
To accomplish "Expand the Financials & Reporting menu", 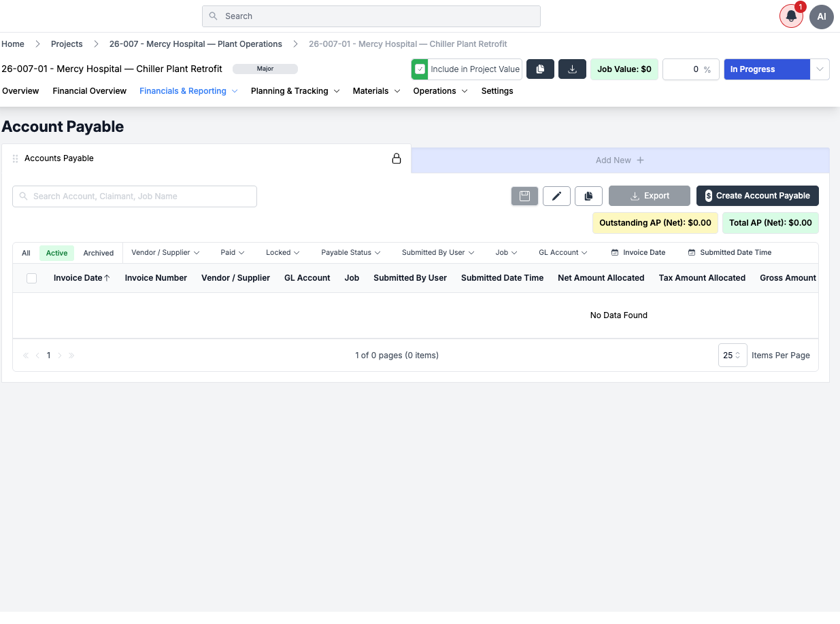I will 188,91.
